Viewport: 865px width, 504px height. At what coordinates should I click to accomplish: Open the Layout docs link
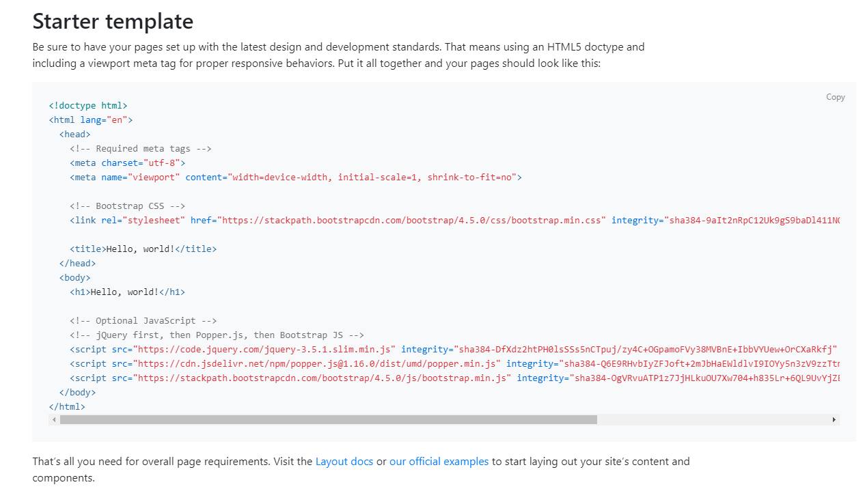pos(344,462)
